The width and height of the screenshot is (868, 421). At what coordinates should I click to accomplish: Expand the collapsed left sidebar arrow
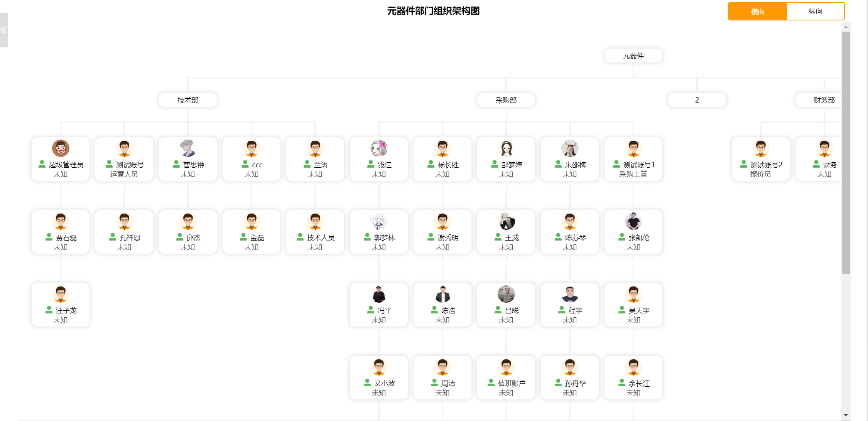(x=3, y=30)
